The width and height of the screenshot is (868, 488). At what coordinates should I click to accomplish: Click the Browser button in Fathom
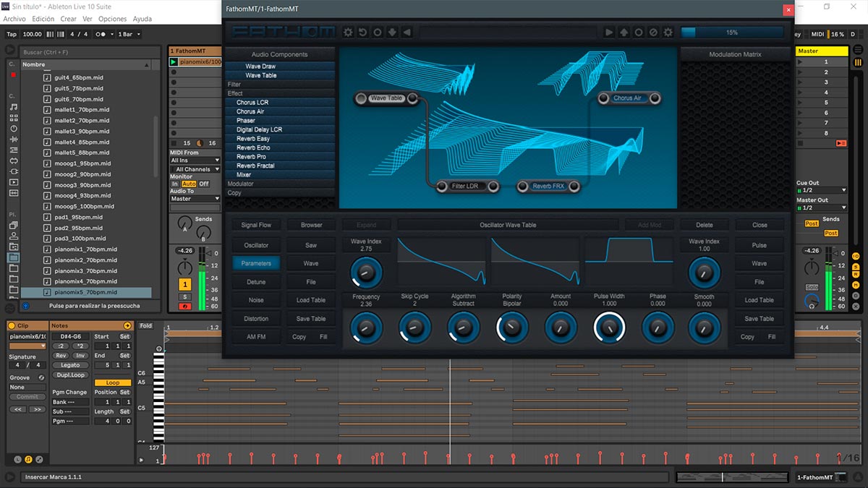click(312, 226)
